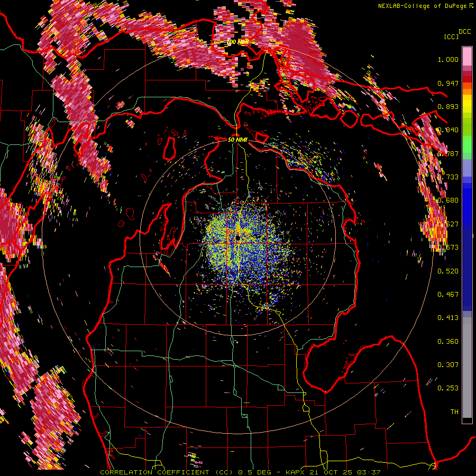
Task: Click the KAPX station identifier in caption
Action: pyautogui.click(x=296, y=472)
